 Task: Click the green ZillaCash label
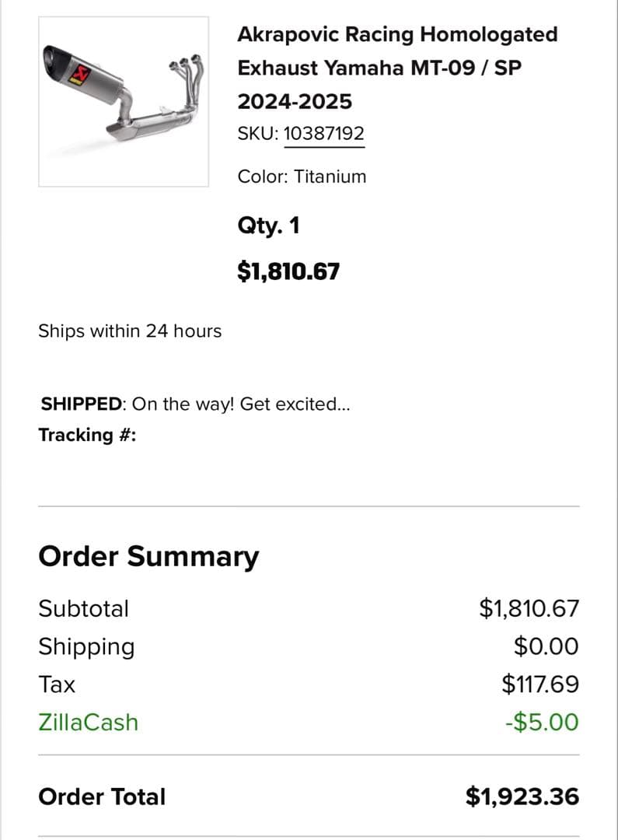[88, 722]
